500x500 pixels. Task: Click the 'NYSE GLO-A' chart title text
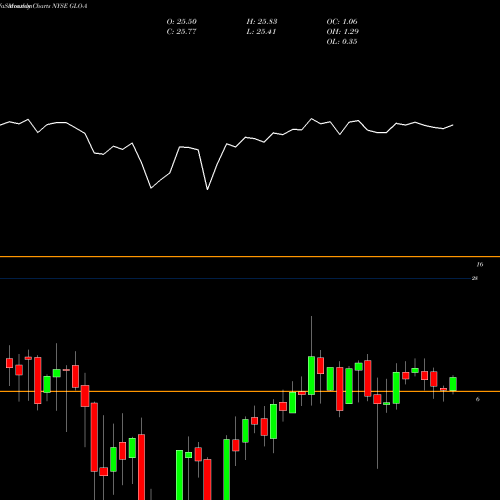coord(70,6)
